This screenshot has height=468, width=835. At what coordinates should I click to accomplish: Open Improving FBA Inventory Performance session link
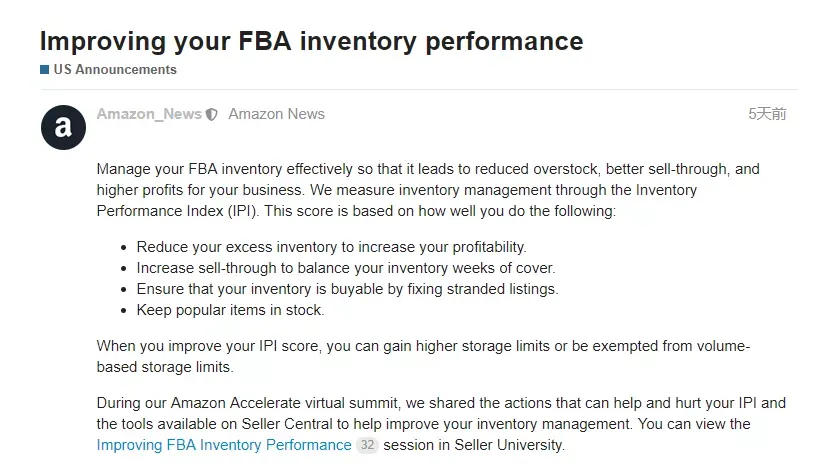point(224,445)
